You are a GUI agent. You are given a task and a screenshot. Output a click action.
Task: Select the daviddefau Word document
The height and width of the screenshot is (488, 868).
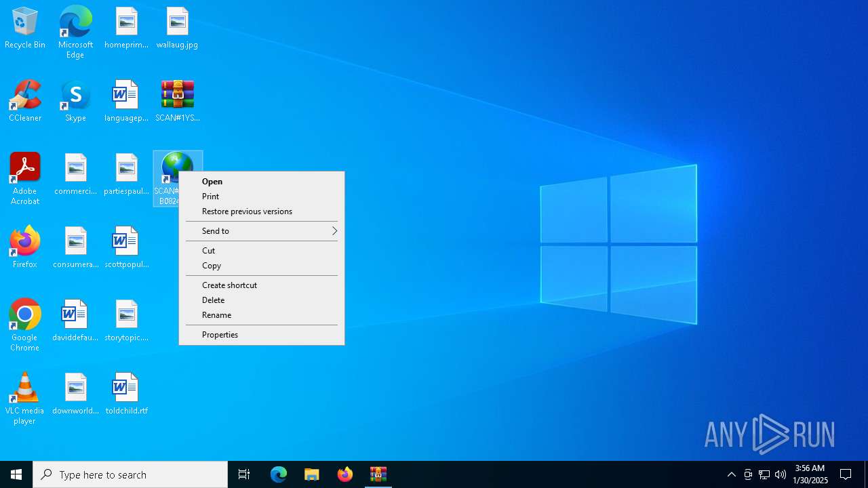pos(75,321)
